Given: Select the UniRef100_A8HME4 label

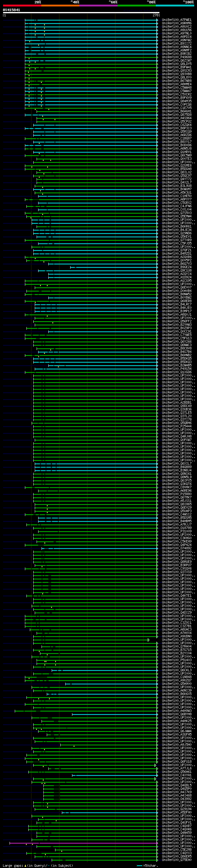Looking at the screenshot, I should pyautogui.click(x=176, y=84).
